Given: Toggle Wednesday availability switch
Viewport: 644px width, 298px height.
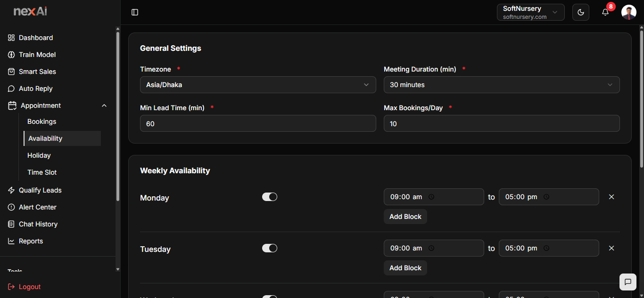Looking at the screenshot, I should [x=270, y=297].
